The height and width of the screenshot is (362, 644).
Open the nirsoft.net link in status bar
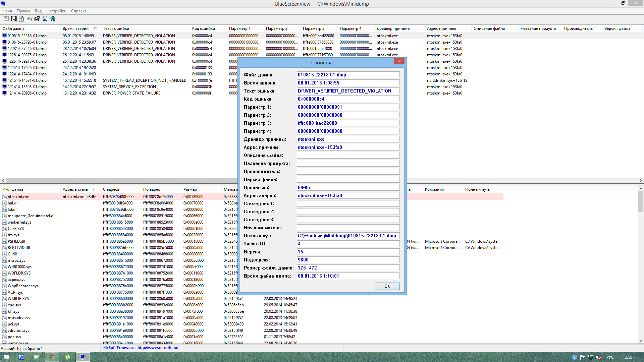pyautogui.click(x=158, y=348)
